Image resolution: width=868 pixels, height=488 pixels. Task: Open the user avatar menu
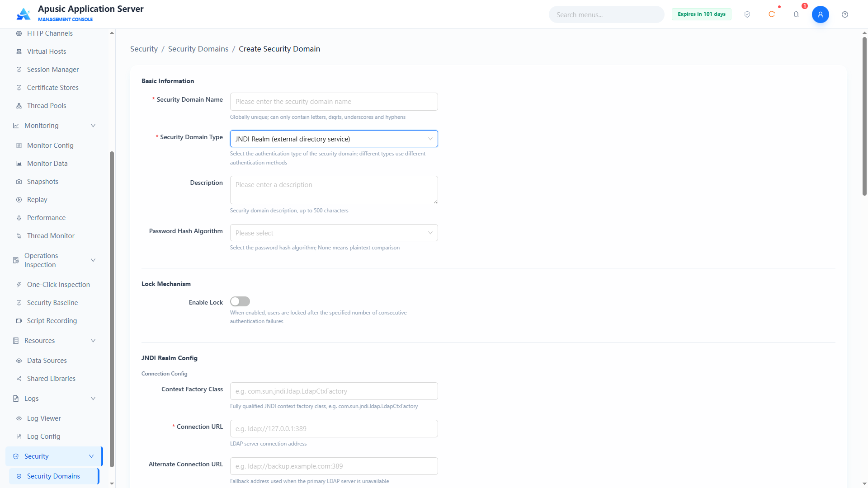point(821,14)
